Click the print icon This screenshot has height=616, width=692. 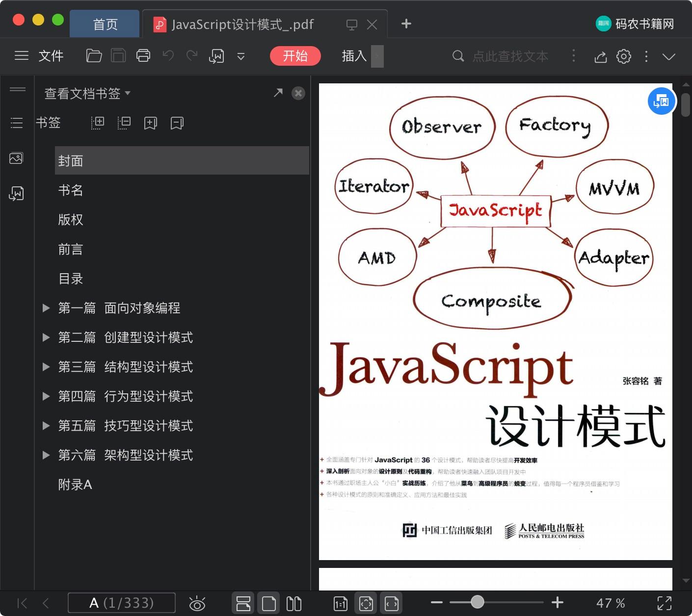pyautogui.click(x=143, y=56)
